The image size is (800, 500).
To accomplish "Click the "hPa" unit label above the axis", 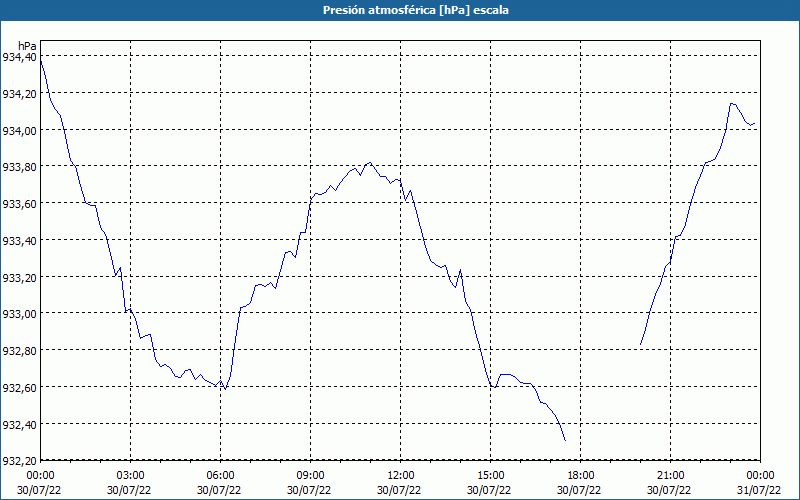I will coord(27,46).
